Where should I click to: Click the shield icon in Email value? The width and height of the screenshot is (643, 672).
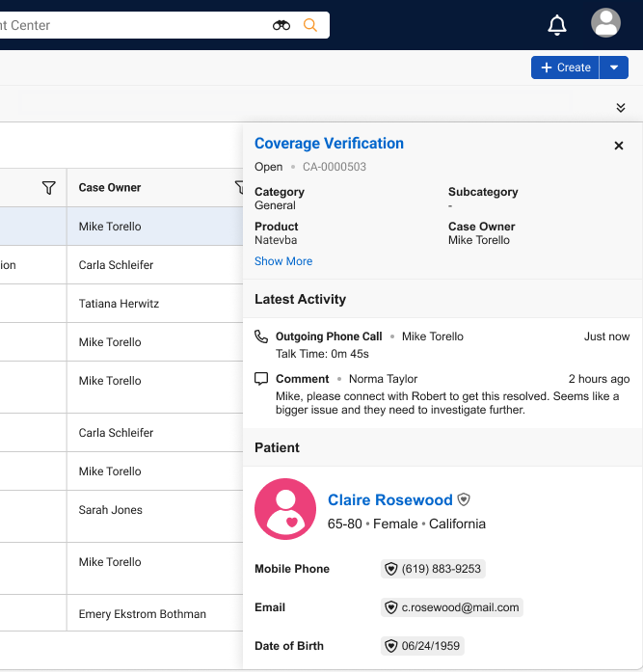[390, 607]
